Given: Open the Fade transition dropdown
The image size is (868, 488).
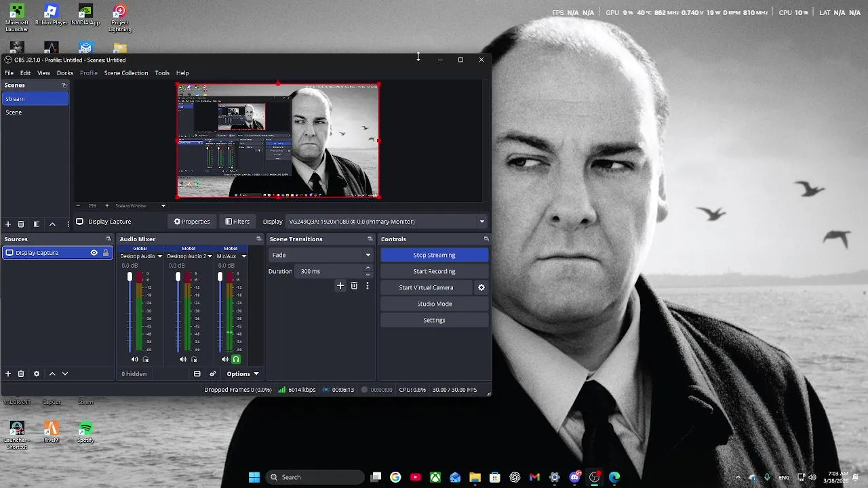Looking at the screenshot, I should point(321,255).
